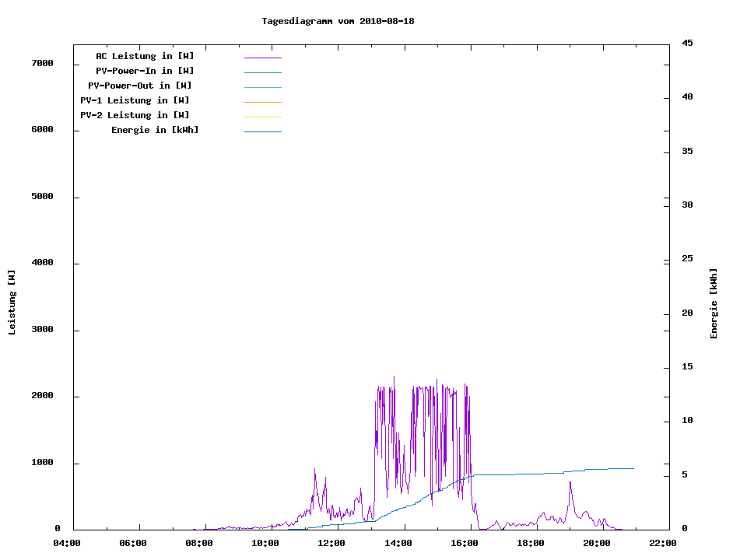Click the chart title Tagesdiagramm vom 2010-08-18
This screenshot has width=747, height=560.
(338, 21)
